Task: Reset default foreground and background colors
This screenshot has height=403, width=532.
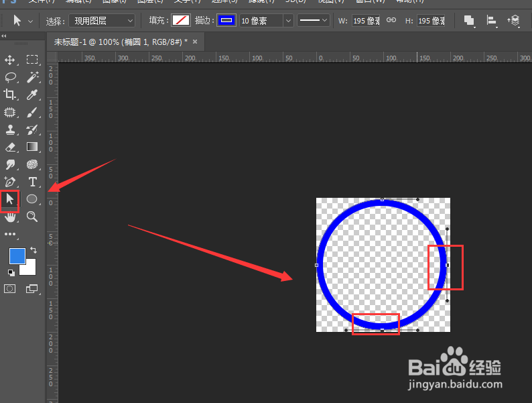Action: 11,273
